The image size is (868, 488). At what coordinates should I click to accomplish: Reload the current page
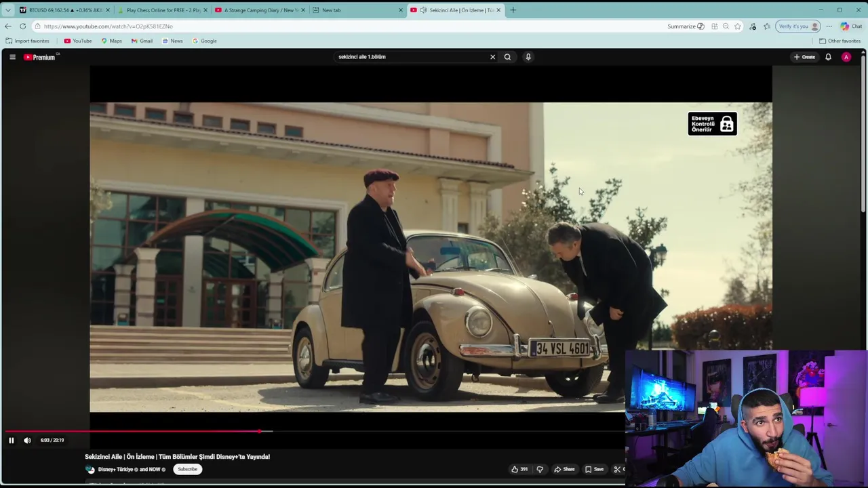coord(22,26)
